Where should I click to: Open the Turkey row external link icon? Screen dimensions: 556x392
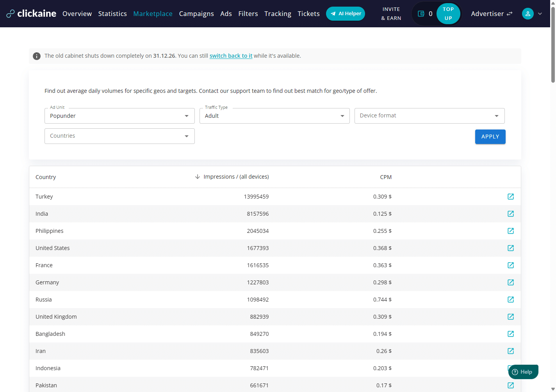coord(510,197)
